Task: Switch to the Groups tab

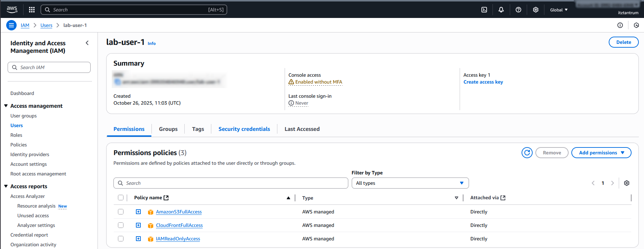Action: 168,129
